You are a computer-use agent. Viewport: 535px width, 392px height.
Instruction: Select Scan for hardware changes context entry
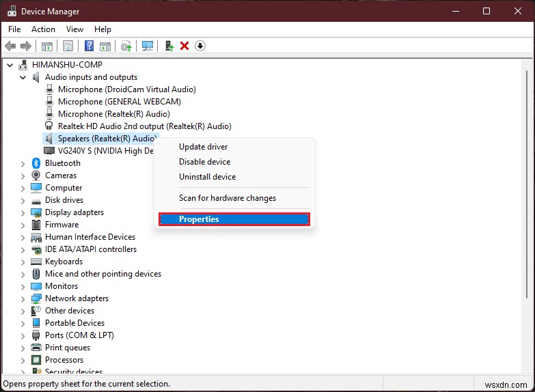(x=234, y=198)
